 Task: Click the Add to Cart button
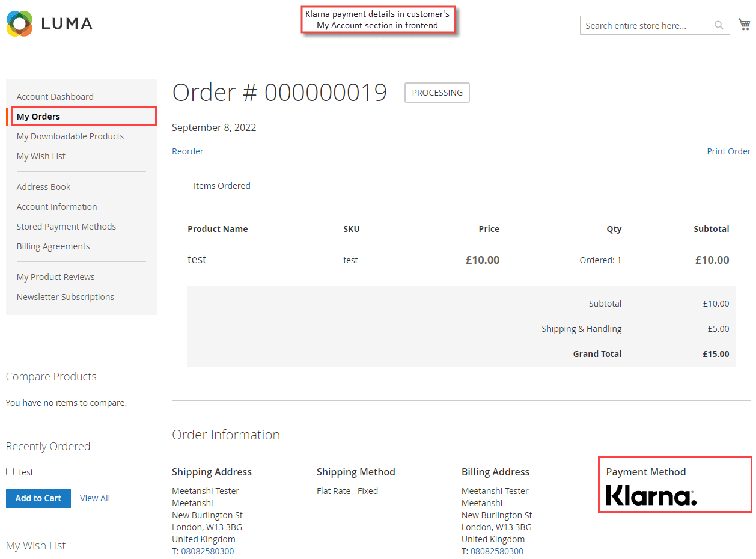[x=38, y=498]
